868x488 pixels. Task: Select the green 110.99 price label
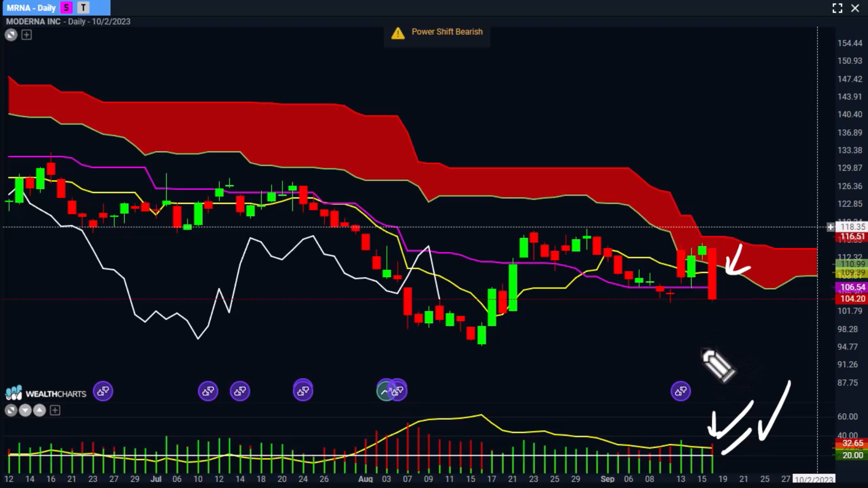(852, 264)
